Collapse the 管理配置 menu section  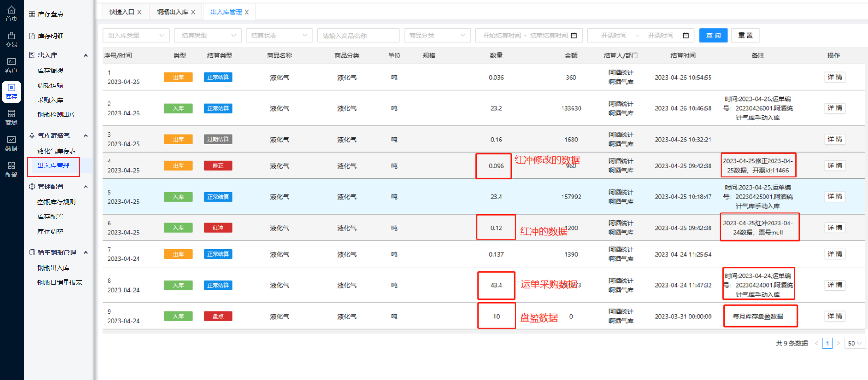pyautogui.click(x=86, y=187)
